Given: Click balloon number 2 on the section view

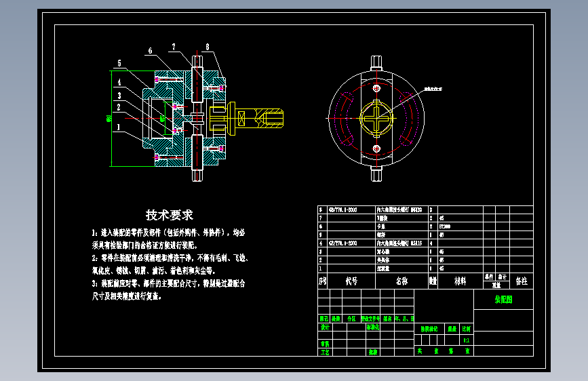Looking at the screenshot, I should click(119, 107).
